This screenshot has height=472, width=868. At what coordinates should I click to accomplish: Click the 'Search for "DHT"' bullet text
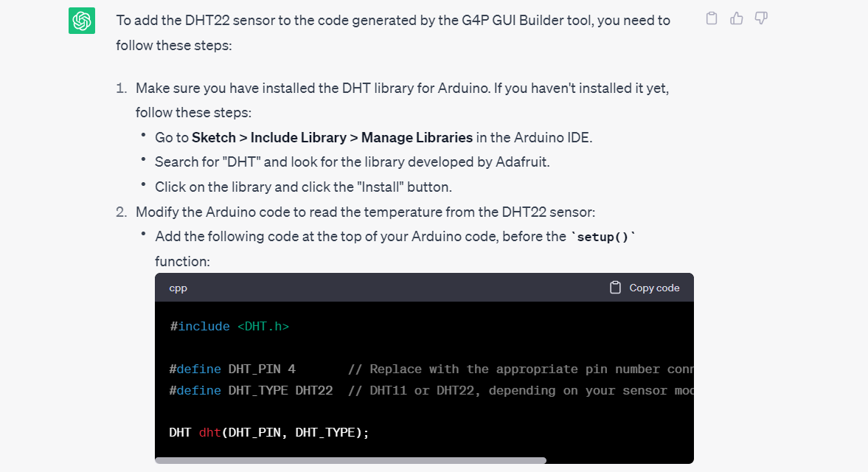[x=352, y=162]
